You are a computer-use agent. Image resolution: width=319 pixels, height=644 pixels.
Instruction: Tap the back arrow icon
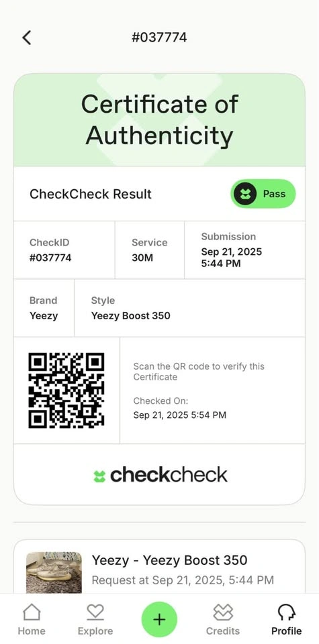pyautogui.click(x=27, y=38)
